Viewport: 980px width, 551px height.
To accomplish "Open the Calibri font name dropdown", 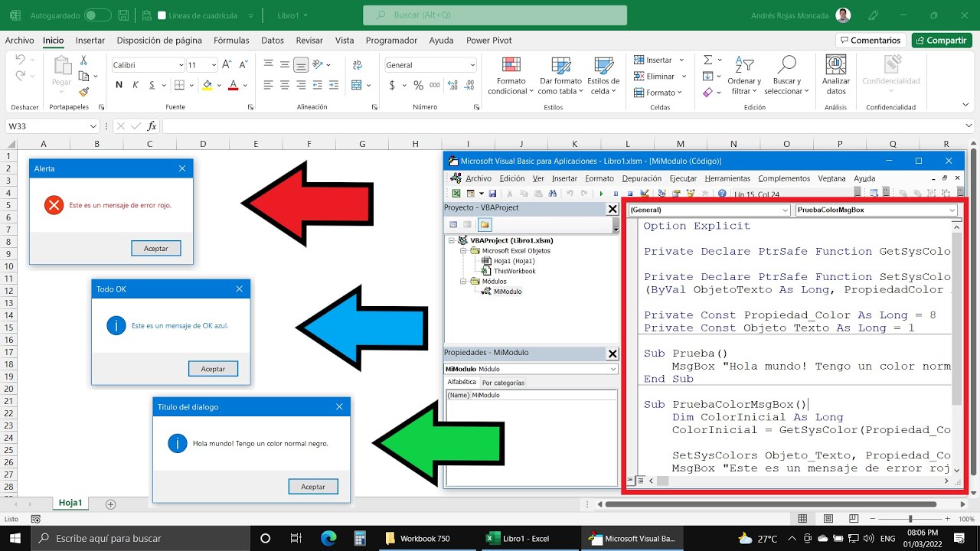I will point(181,65).
